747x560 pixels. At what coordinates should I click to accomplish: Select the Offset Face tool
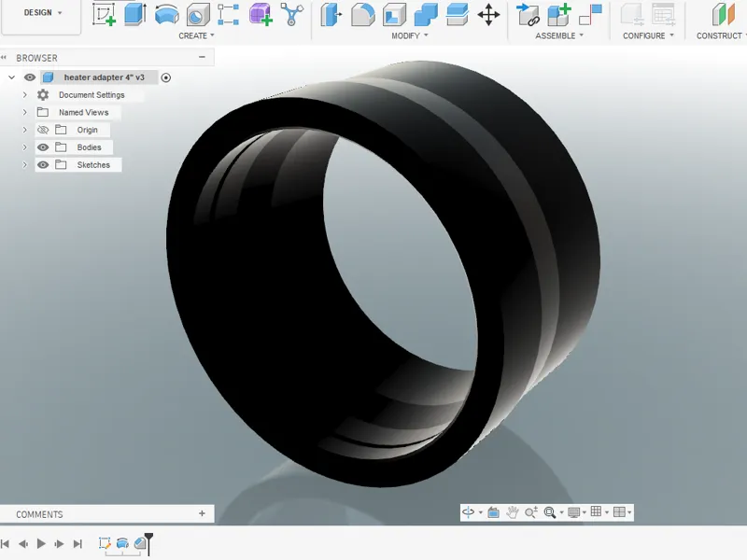[457, 14]
